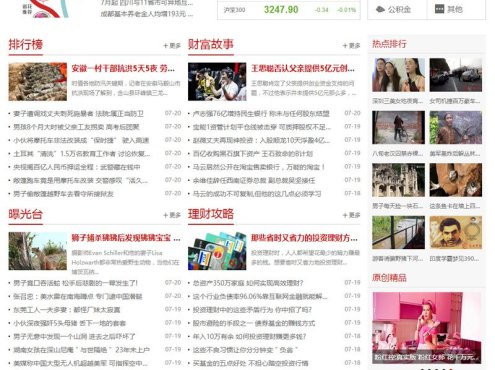Open the 排行榜 section heading

(26, 44)
